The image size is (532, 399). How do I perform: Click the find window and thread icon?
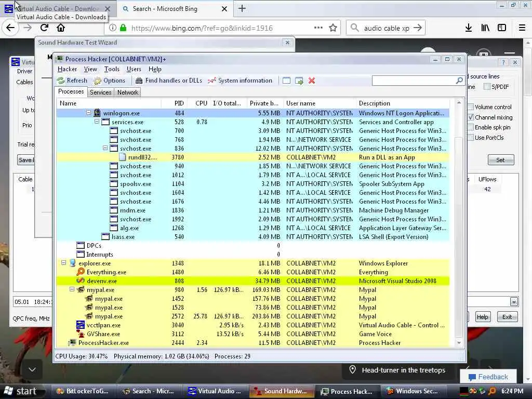click(299, 81)
